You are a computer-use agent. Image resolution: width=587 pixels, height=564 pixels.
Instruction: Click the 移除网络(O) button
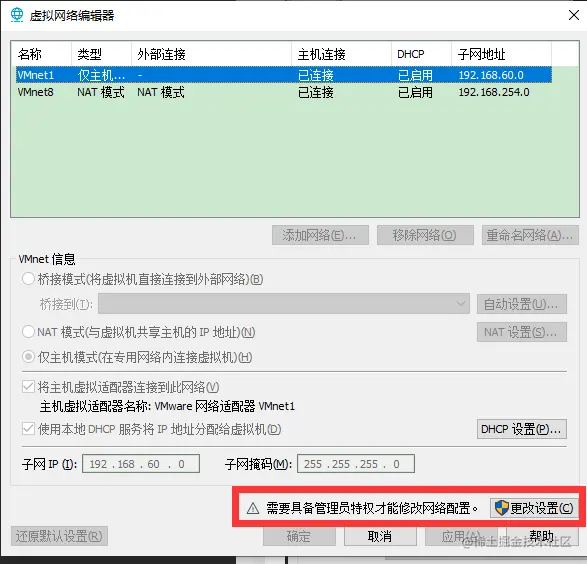click(425, 235)
